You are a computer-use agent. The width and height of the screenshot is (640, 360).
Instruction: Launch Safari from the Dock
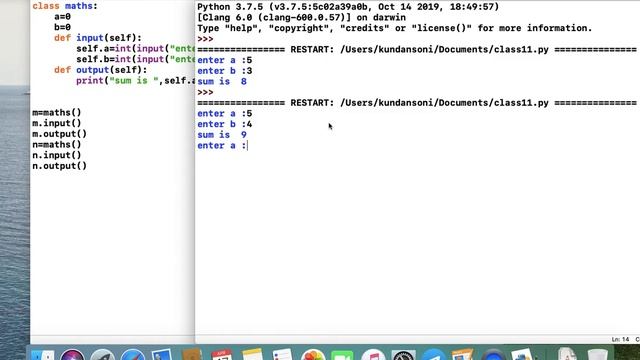point(133,355)
